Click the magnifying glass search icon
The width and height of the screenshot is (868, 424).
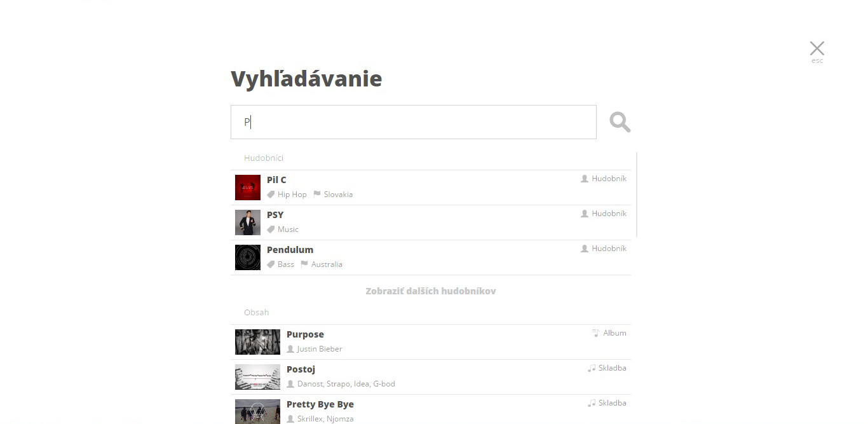tap(620, 122)
